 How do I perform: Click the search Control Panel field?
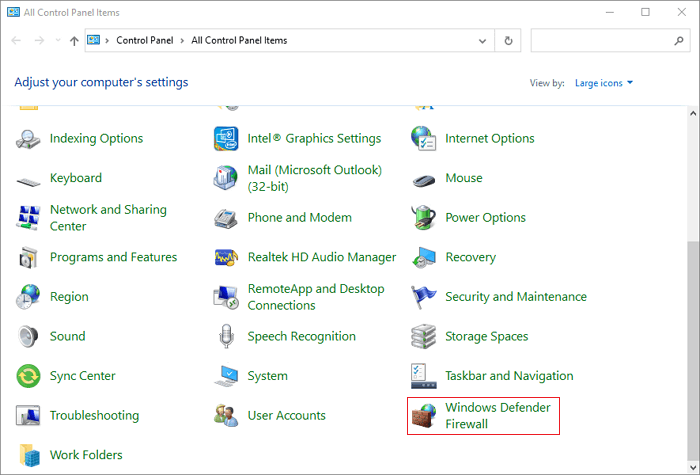pos(610,41)
